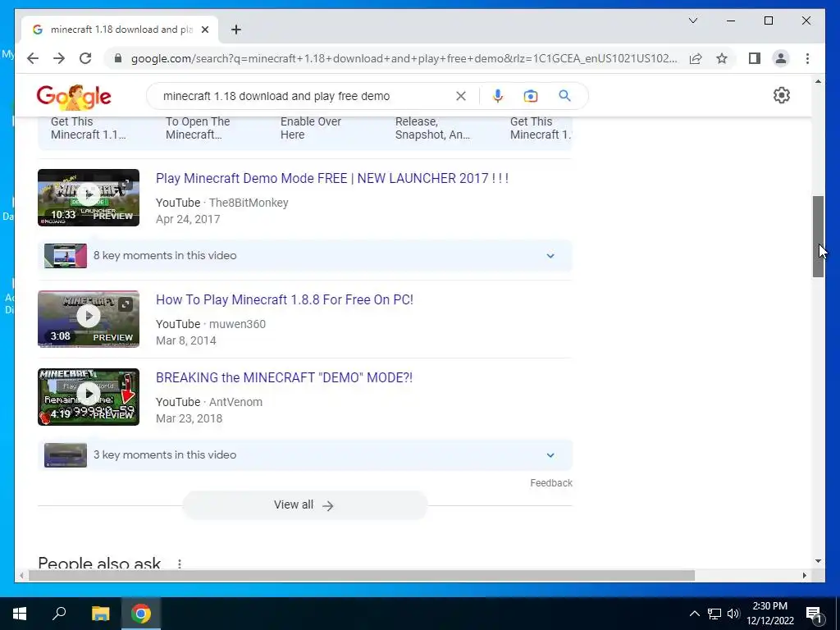The width and height of the screenshot is (840, 630).
Task: Open How To Play Minecraft 1.8.8 link
Action: pyautogui.click(x=285, y=299)
